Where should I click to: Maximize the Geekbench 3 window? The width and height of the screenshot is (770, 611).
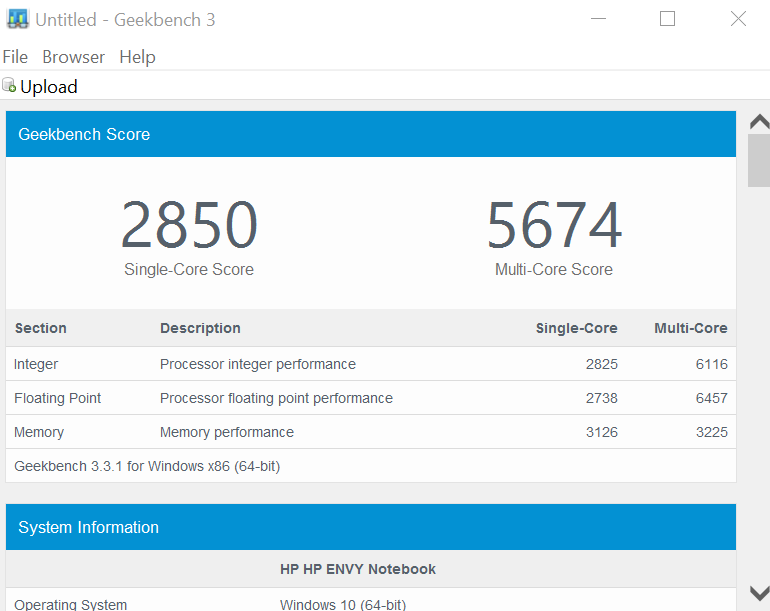pos(667,19)
